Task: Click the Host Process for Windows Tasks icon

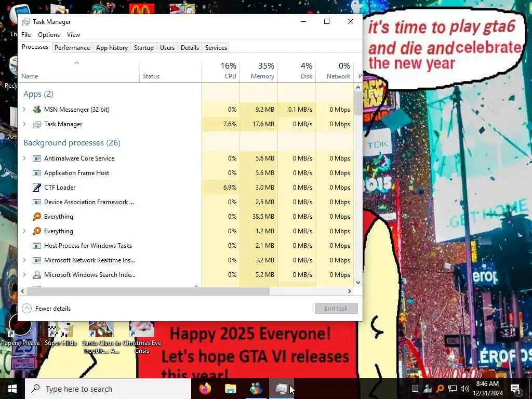Action: tap(37, 246)
